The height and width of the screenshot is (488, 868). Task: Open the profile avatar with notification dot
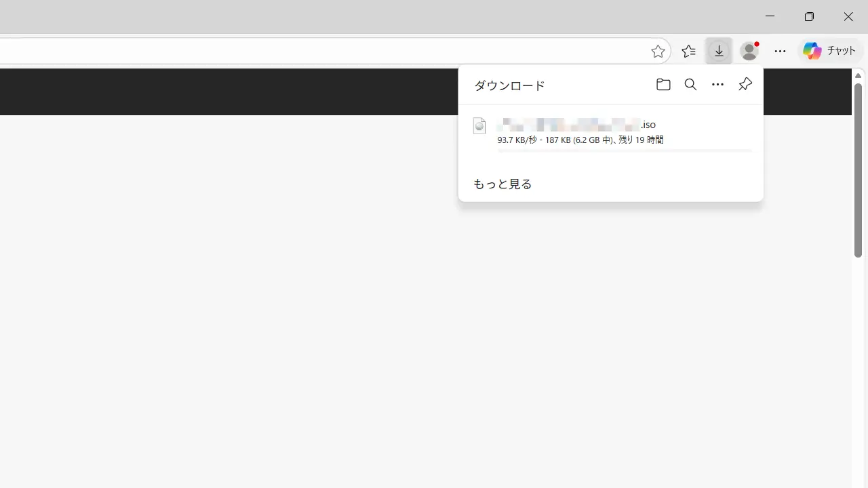point(749,51)
